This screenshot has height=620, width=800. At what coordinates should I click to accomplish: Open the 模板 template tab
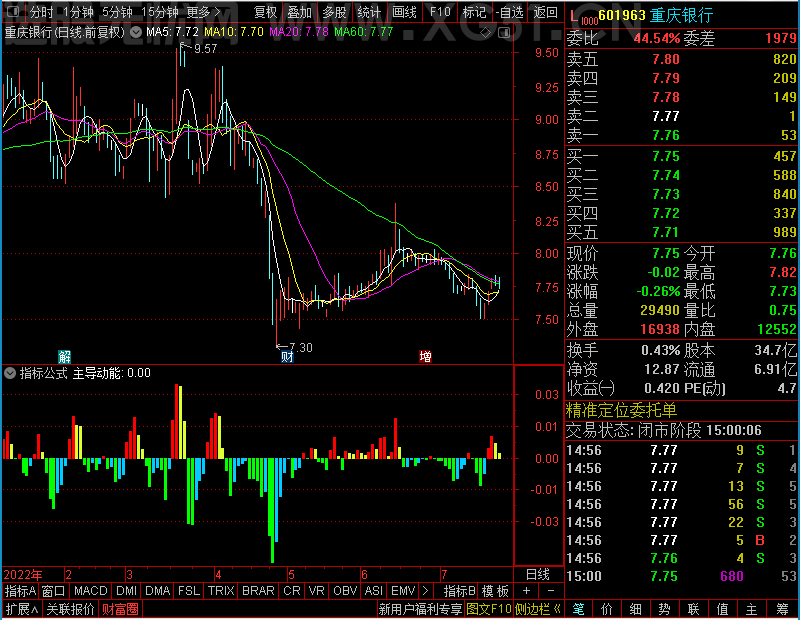(x=495, y=591)
